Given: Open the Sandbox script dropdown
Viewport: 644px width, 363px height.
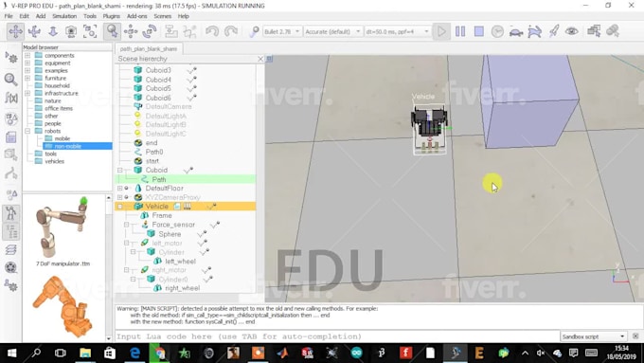Looking at the screenshot, I should pyautogui.click(x=594, y=336).
